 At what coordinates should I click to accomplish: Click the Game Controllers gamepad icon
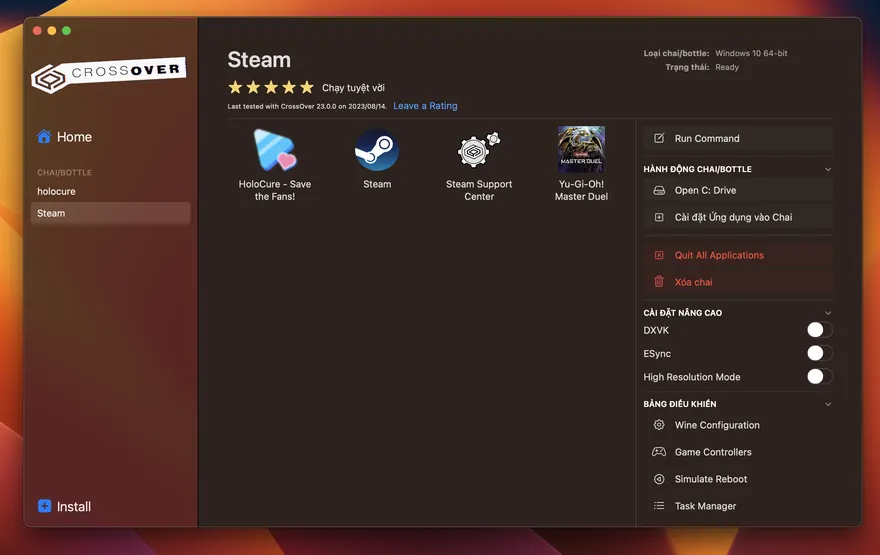click(659, 452)
